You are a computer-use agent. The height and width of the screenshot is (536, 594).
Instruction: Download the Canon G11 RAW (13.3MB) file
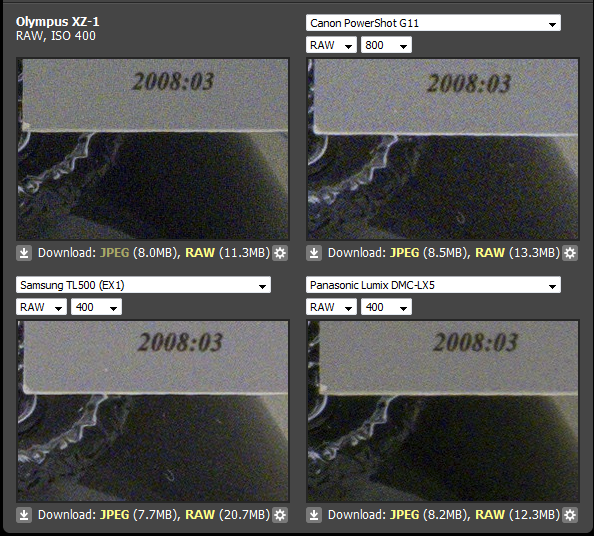click(490, 253)
